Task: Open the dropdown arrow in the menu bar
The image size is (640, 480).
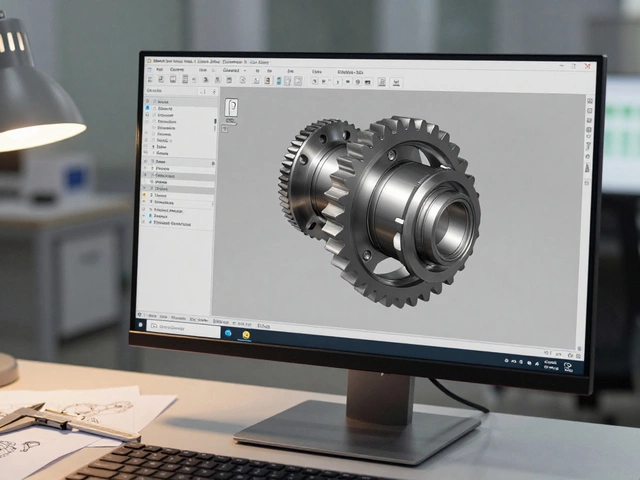Action: [244, 70]
